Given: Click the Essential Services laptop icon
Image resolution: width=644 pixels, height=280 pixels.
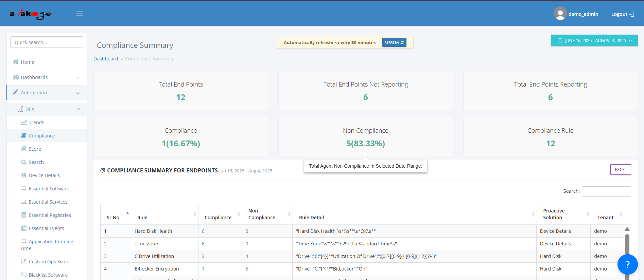Looking at the screenshot, I should tap(24, 202).
